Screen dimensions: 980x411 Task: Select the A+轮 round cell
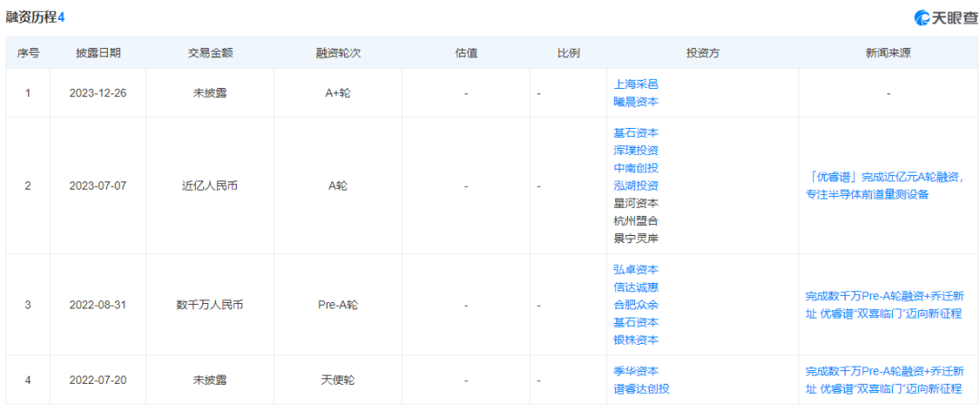[338, 93]
